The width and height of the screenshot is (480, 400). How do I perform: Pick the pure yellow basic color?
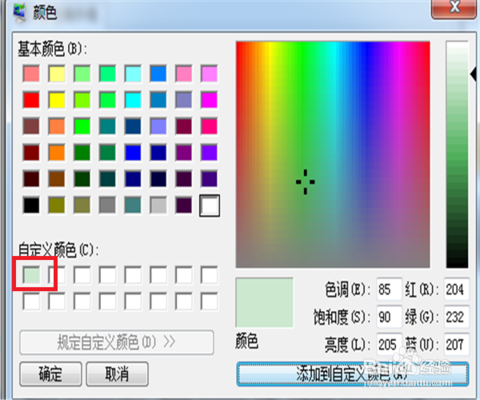57,100
